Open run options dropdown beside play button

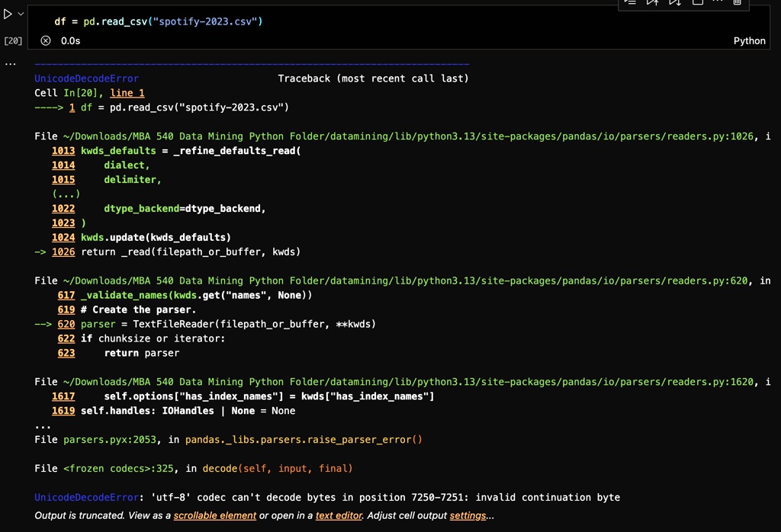pyautogui.click(x=21, y=14)
